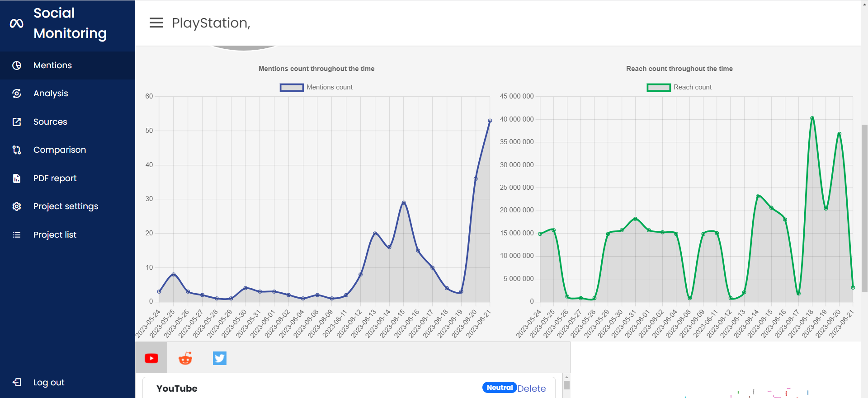Click 'Mentions count throughout the time' title
The width and height of the screenshot is (868, 398).
[316, 69]
